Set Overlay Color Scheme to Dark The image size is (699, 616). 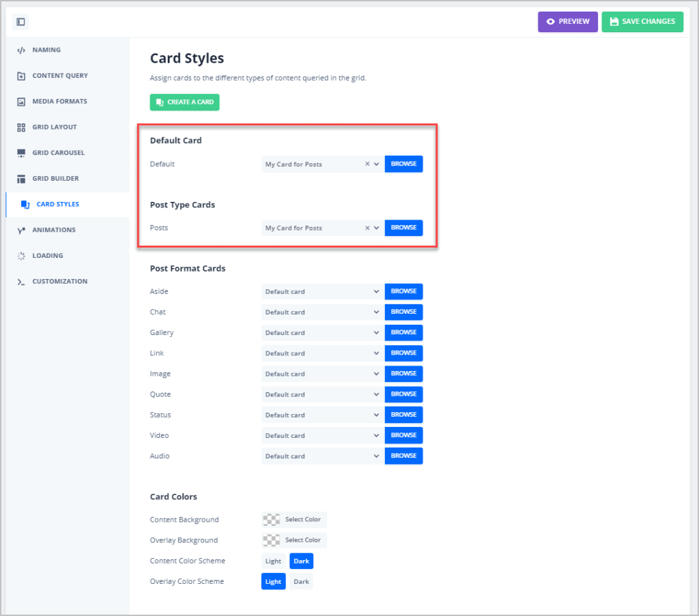point(301,581)
